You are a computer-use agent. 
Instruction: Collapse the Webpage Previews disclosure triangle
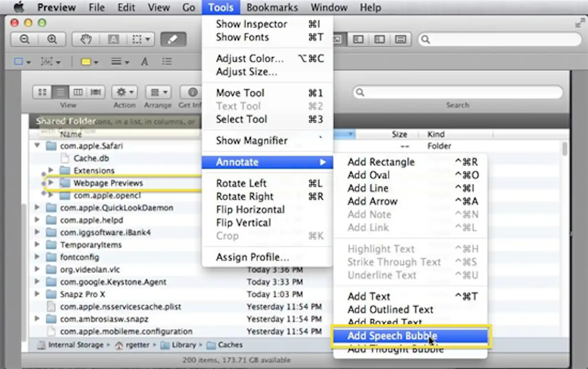[50, 183]
